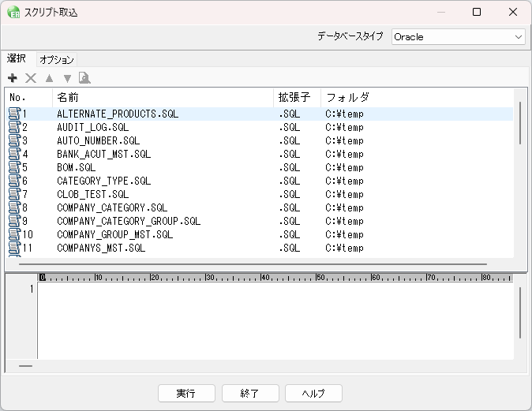Select script icon of row 8
The image size is (532, 411).
coord(14,207)
